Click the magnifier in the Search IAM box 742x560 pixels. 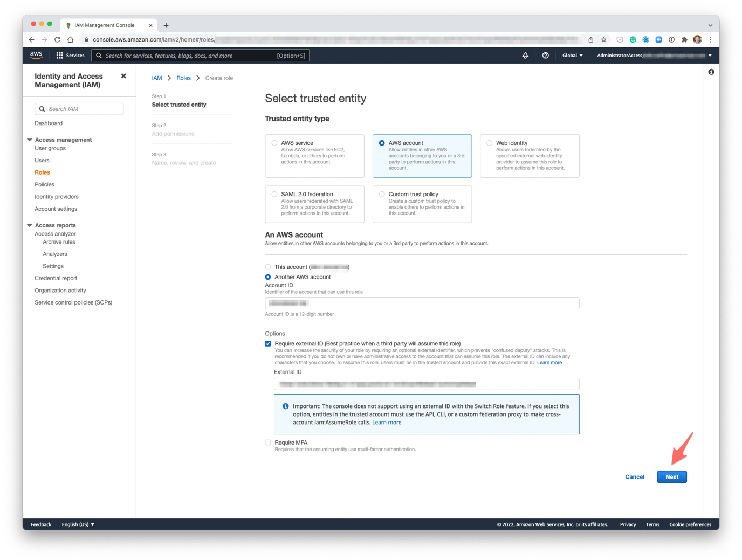(x=42, y=109)
